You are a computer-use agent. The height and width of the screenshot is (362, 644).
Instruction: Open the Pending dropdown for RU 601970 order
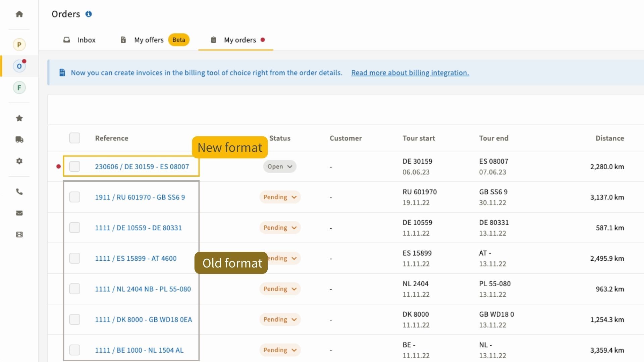[x=280, y=197]
